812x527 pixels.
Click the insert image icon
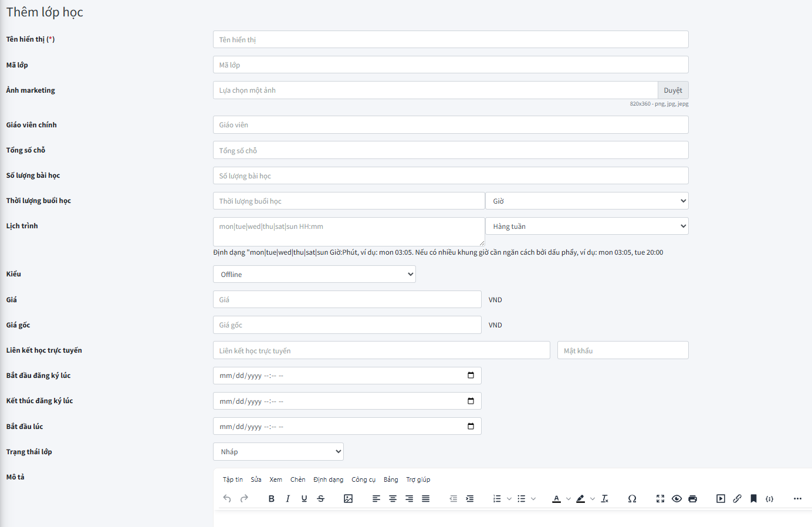tap(348, 499)
